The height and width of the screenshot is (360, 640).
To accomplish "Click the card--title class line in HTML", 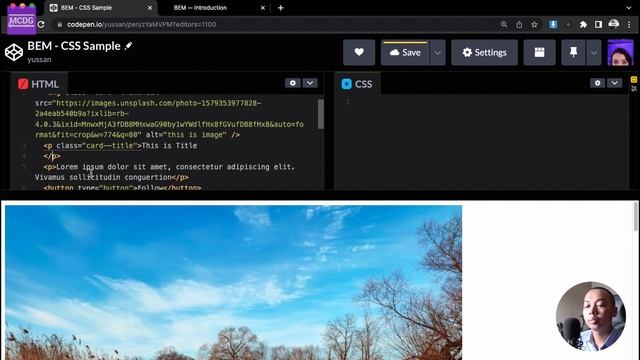I will click(x=120, y=145).
